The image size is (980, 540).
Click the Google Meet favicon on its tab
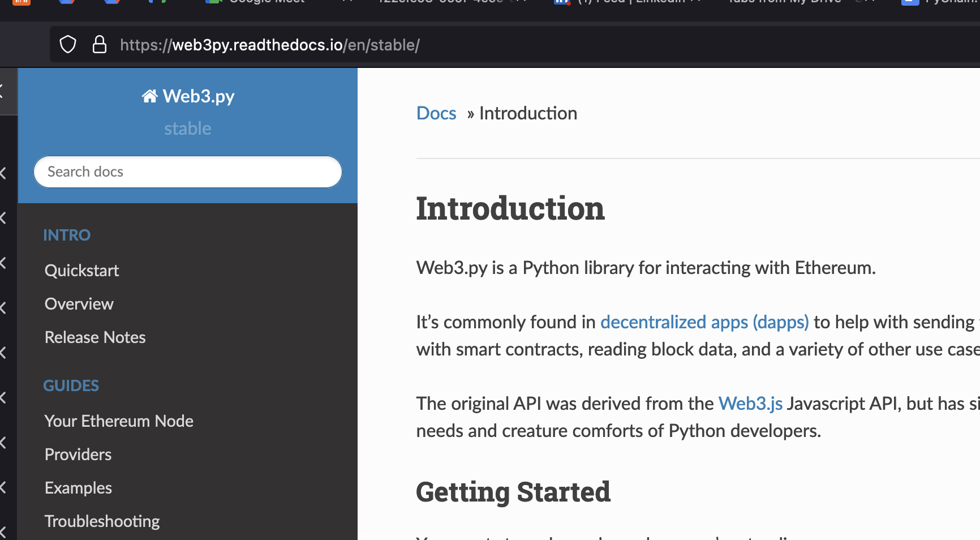[x=213, y=2]
